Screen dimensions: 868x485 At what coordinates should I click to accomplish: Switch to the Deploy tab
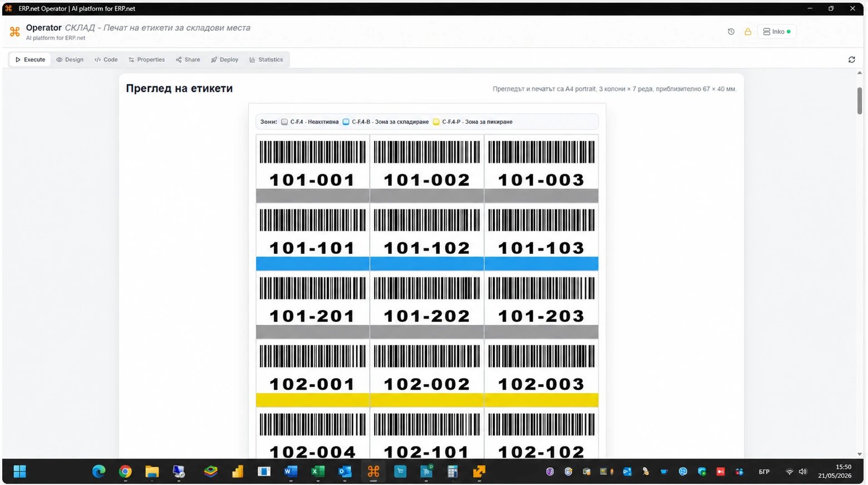click(224, 60)
